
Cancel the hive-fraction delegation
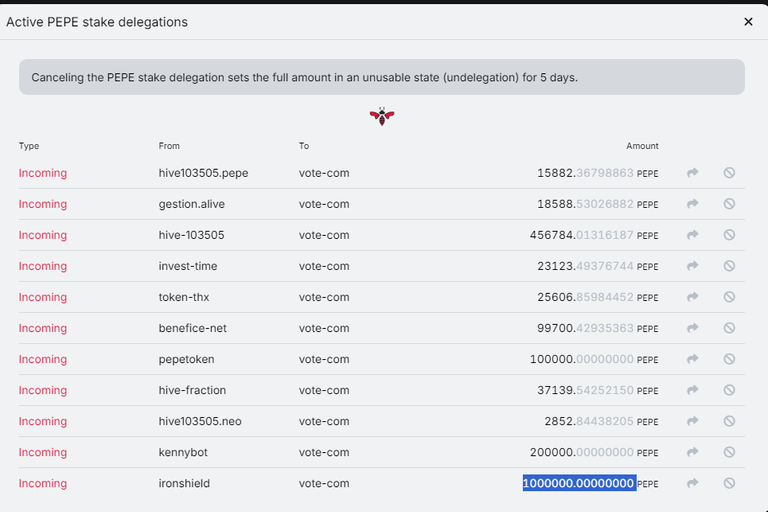click(729, 390)
